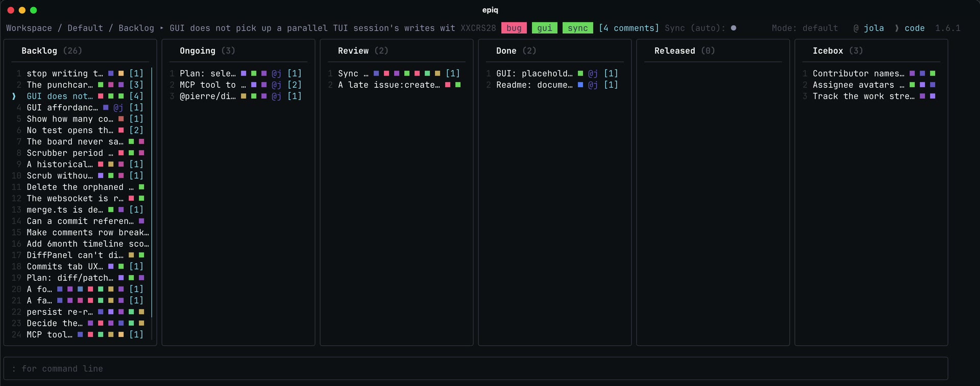Open 'Contributor names…' Icebox item
Image resolution: width=980 pixels, height=386 pixels.
871,74
